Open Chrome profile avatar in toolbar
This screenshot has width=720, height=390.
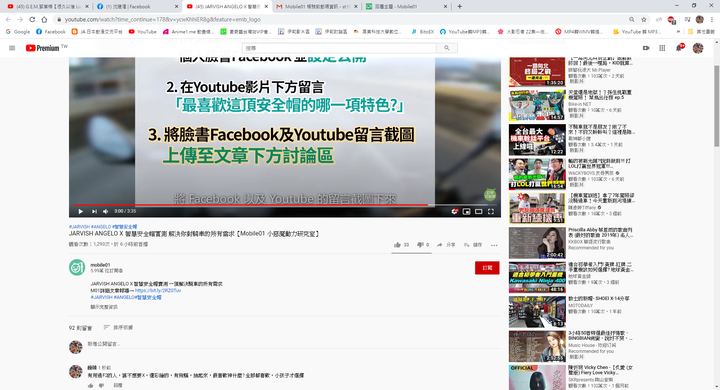pos(700,19)
